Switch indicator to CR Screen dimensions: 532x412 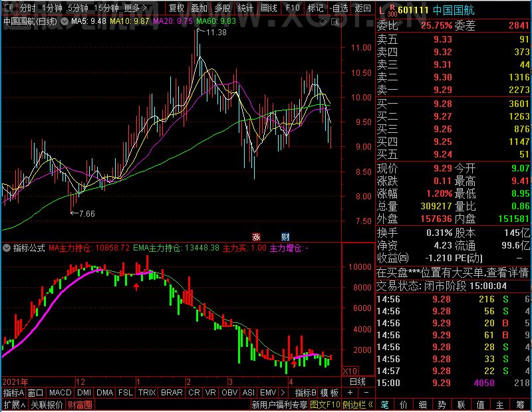(194, 393)
